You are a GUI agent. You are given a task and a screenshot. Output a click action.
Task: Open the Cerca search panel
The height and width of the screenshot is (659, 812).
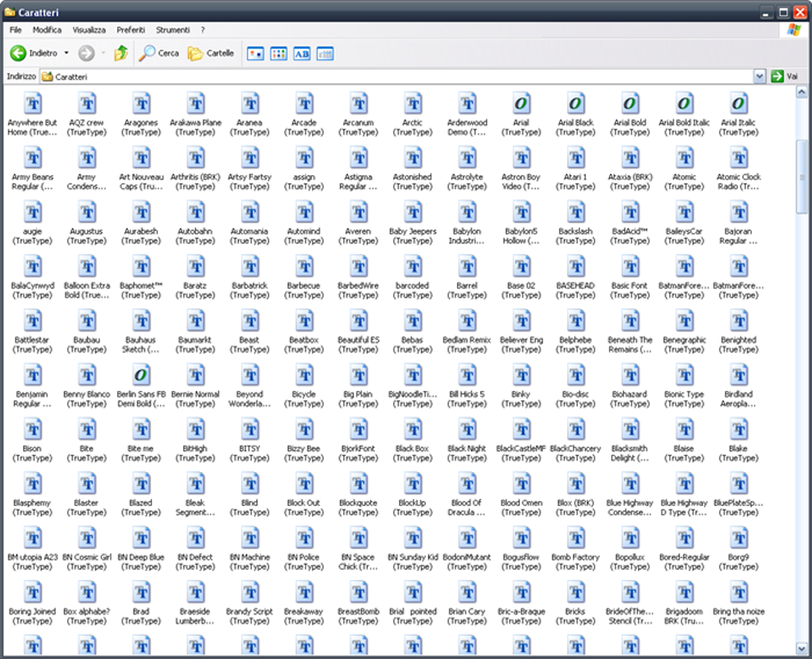pyautogui.click(x=159, y=53)
